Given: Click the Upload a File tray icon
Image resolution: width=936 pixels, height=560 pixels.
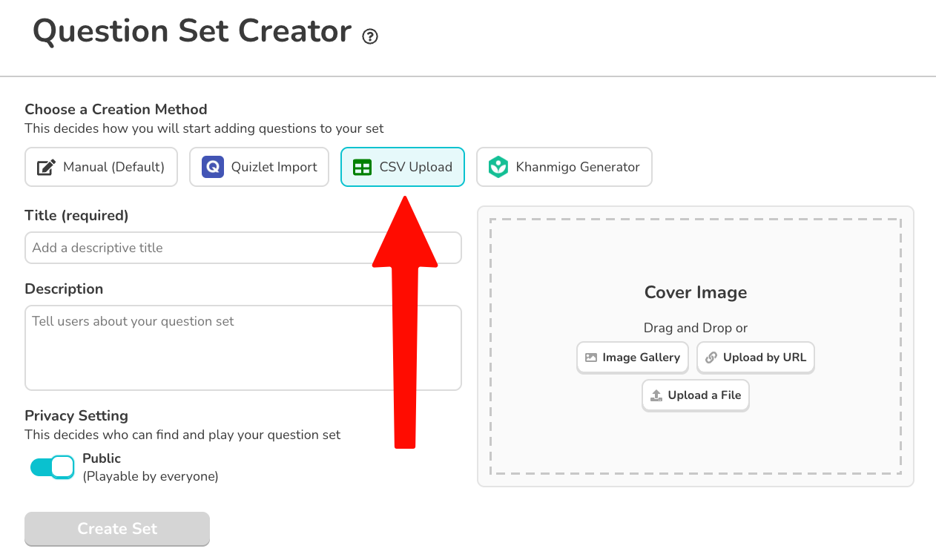Looking at the screenshot, I should [x=656, y=395].
